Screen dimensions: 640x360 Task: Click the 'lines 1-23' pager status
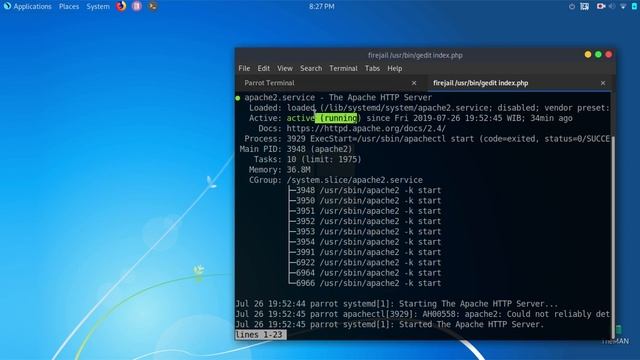click(x=259, y=335)
